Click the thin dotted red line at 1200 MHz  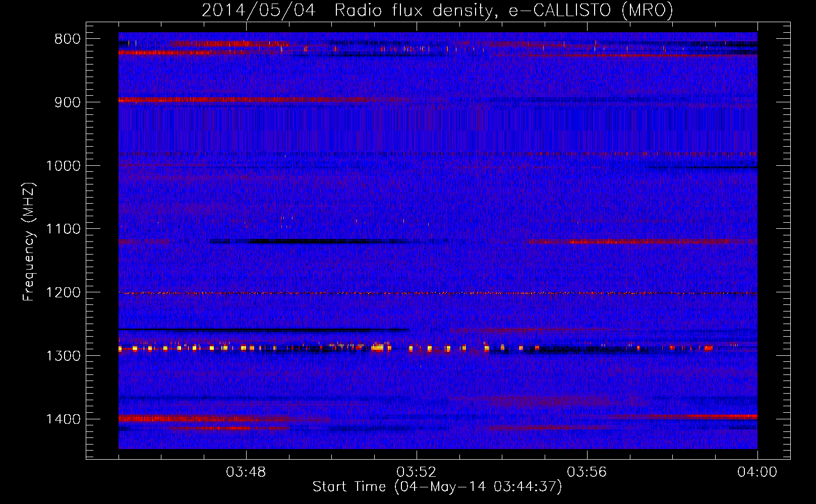[x=438, y=293]
